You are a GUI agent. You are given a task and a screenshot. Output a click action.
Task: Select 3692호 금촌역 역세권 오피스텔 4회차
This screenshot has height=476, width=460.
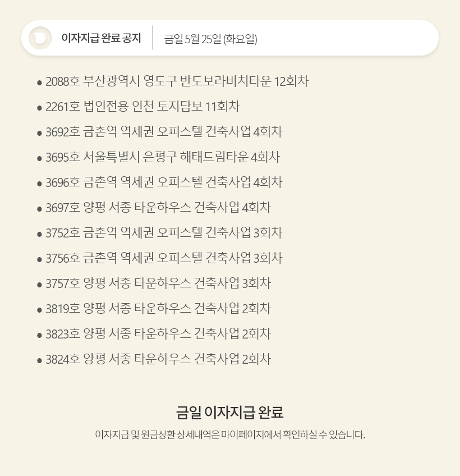[164, 132]
